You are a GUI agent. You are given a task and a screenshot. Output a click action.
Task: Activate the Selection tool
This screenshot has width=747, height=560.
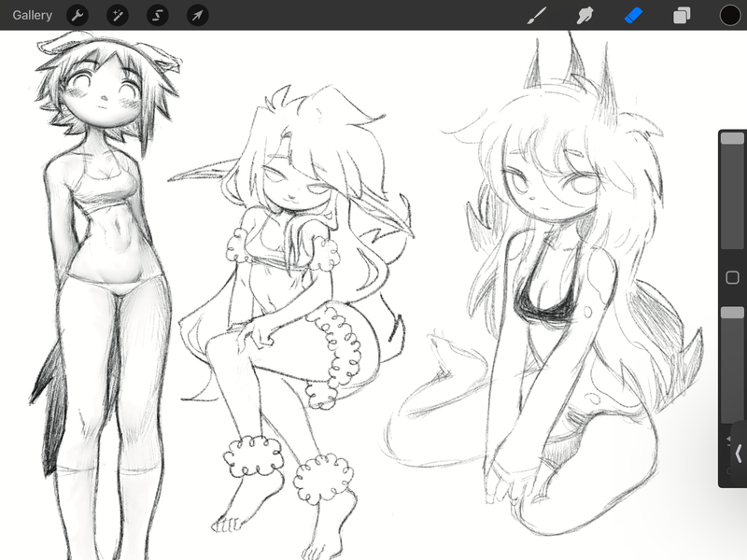click(x=157, y=15)
